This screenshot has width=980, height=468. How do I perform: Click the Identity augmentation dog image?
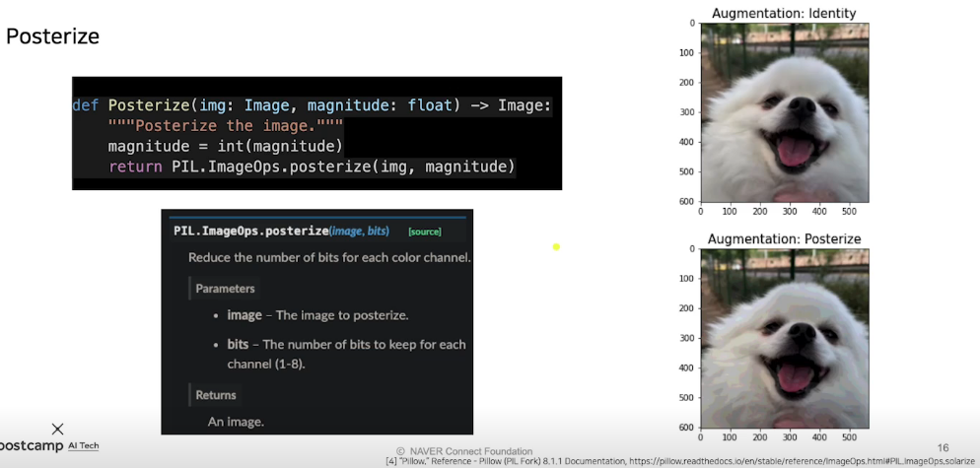(x=785, y=112)
